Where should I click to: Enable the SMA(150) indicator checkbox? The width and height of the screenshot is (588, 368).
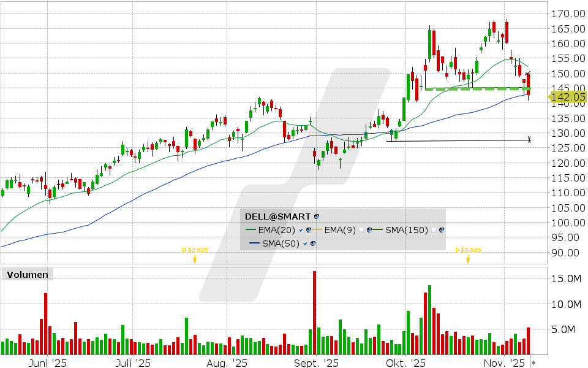(433, 230)
